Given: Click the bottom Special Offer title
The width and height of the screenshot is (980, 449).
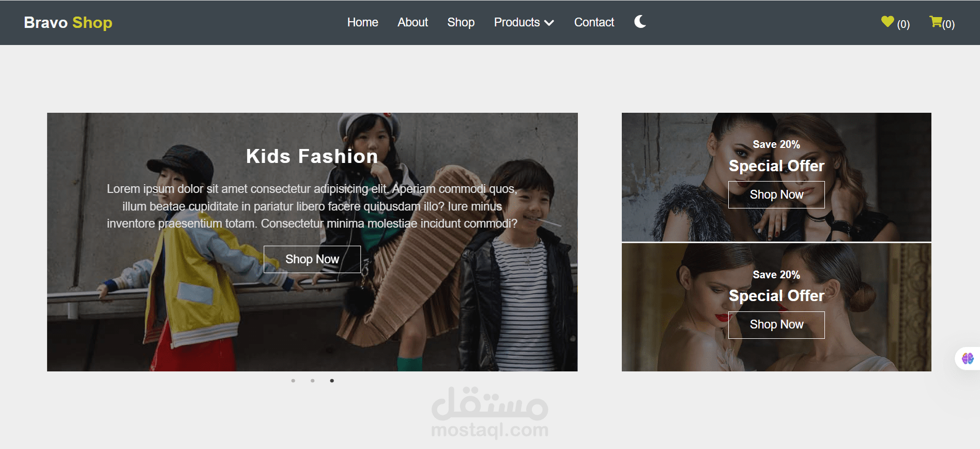Looking at the screenshot, I should pos(776,296).
